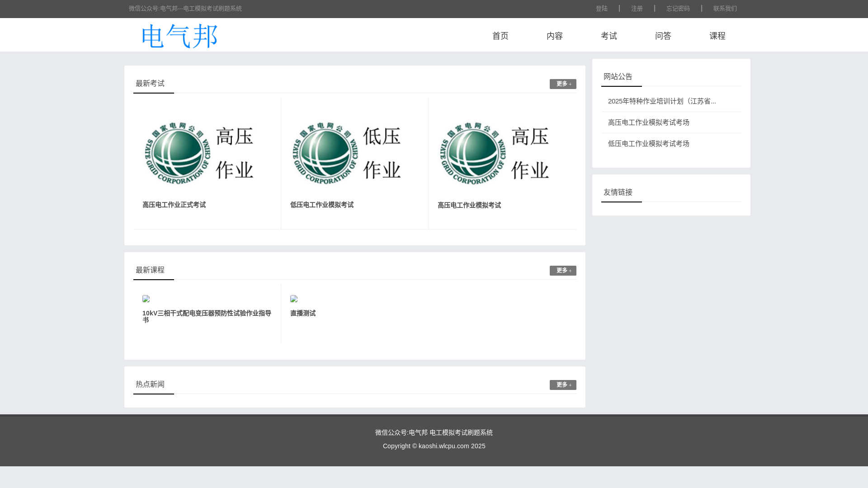Select the 热点新闻 section heading

(x=150, y=385)
